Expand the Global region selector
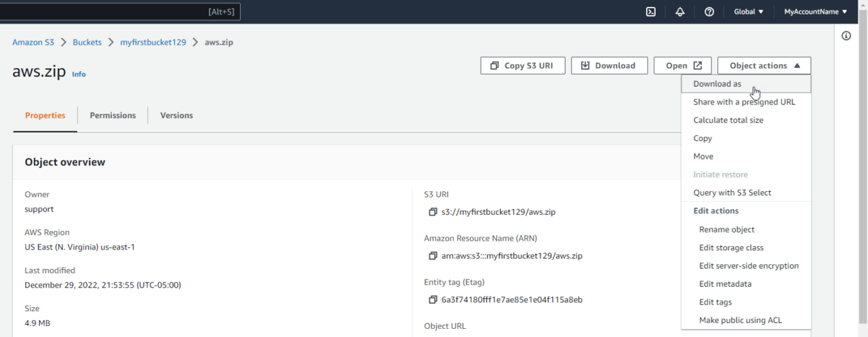This screenshot has height=337, width=868. 749,12
